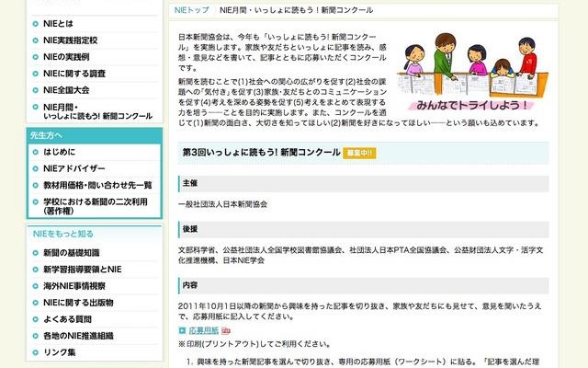Open はじめに under 先生方へ
This screenshot has width=588, height=368.
[59, 152]
